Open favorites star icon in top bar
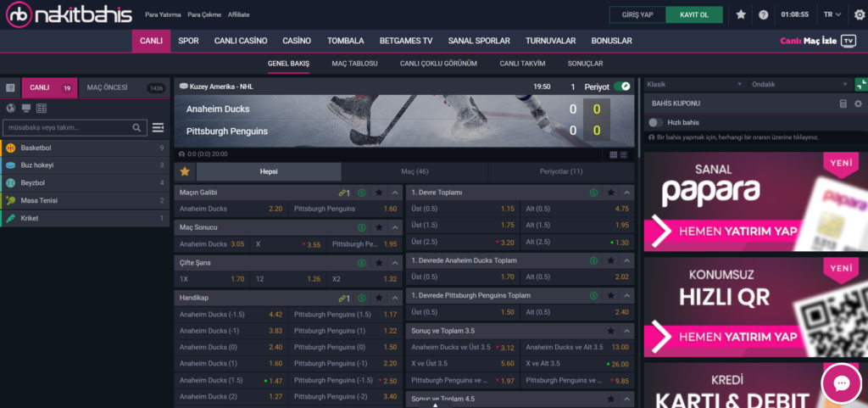 pos(741,15)
